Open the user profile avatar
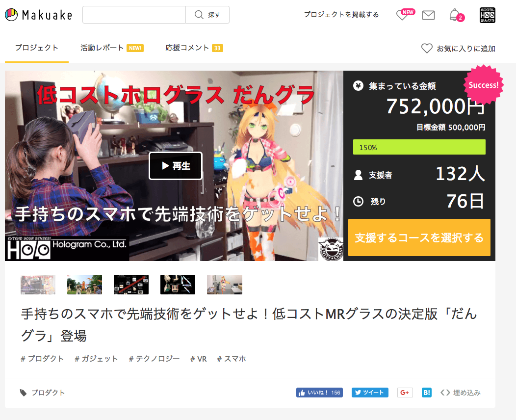Viewport: 516px width, 420px height. tap(488, 15)
